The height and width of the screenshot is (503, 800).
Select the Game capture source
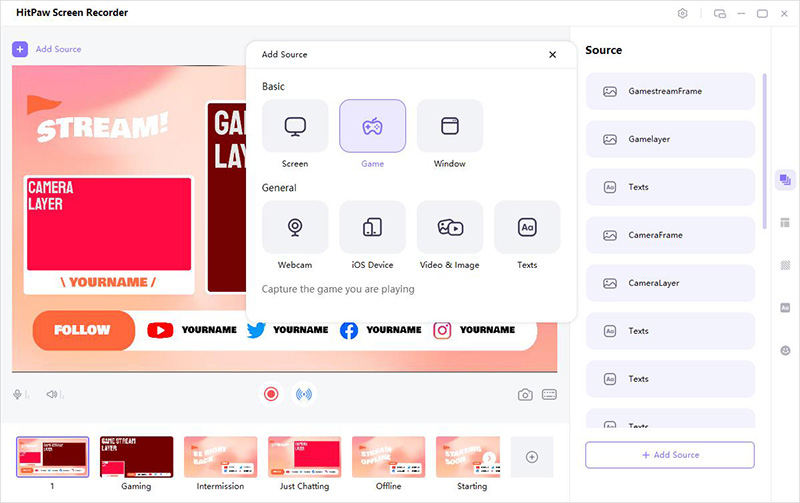[372, 127]
